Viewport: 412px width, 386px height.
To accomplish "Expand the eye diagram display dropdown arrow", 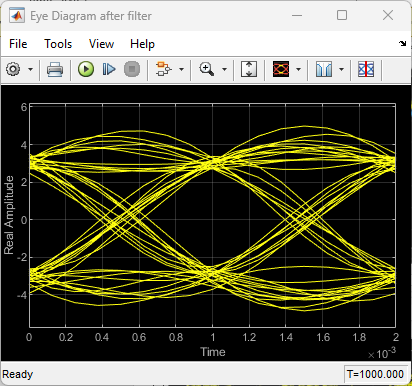I will coord(298,69).
